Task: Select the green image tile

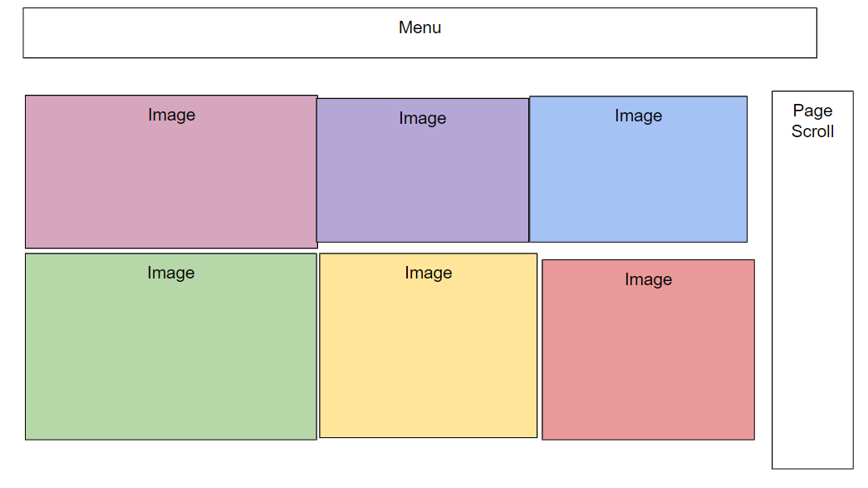Action: coord(171,357)
